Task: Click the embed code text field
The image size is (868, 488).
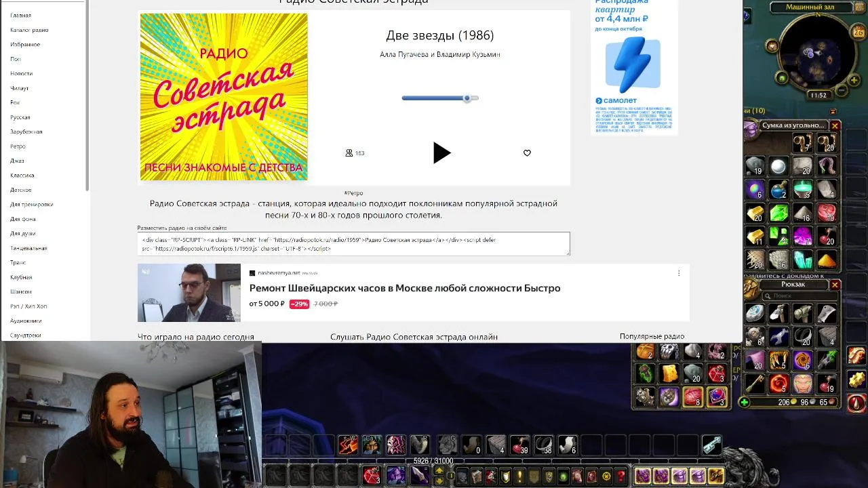Action: click(x=353, y=244)
